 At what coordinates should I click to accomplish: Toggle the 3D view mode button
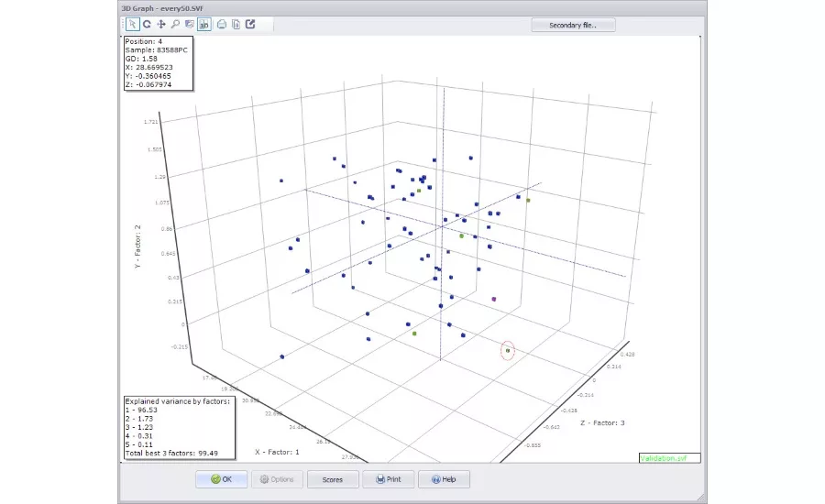click(x=204, y=24)
